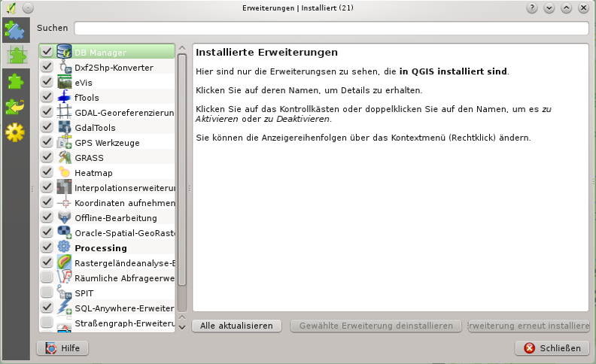Enable the Straßengraph-Erweiterung checkbox

pos(47,322)
